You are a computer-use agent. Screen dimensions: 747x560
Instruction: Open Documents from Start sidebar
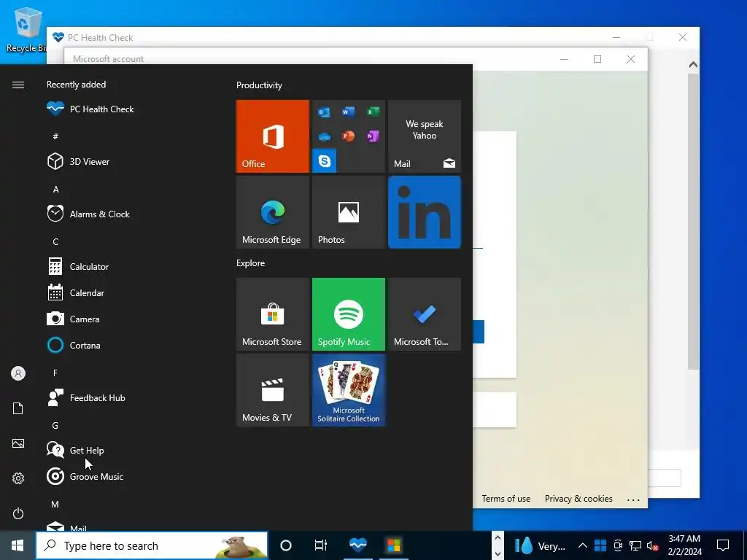[18, 408]
